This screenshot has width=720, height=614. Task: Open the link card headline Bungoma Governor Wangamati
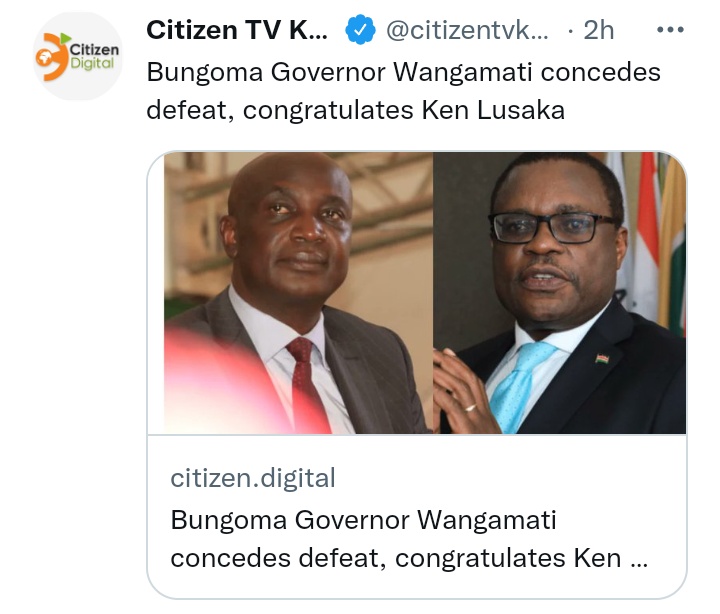point(409,539)
